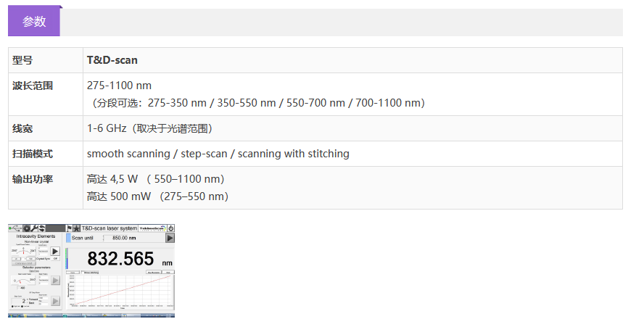The image size is (644, 319).
Task: Click the 参数 tab header
Action: [34, 22]
